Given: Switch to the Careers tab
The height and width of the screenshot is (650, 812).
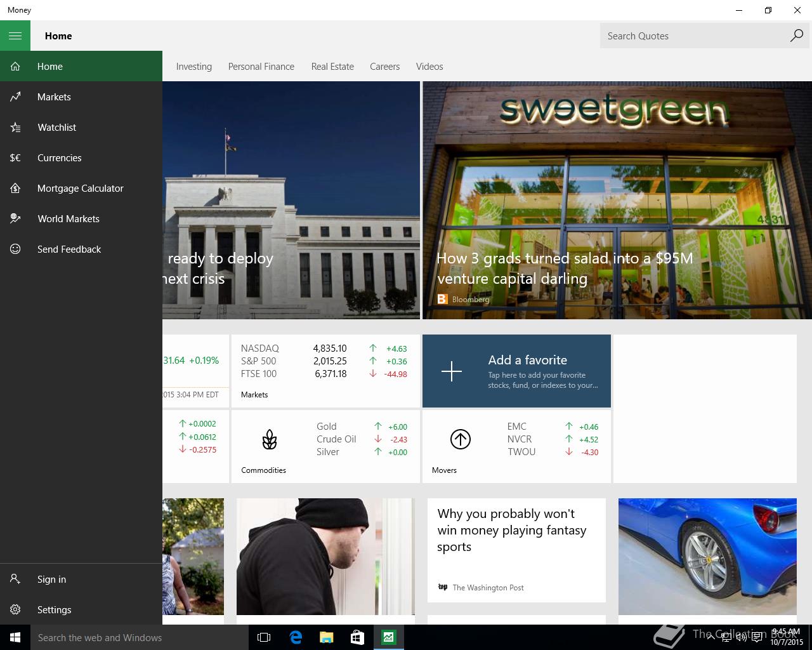Looking at the screenshot, I should [385, 66].
